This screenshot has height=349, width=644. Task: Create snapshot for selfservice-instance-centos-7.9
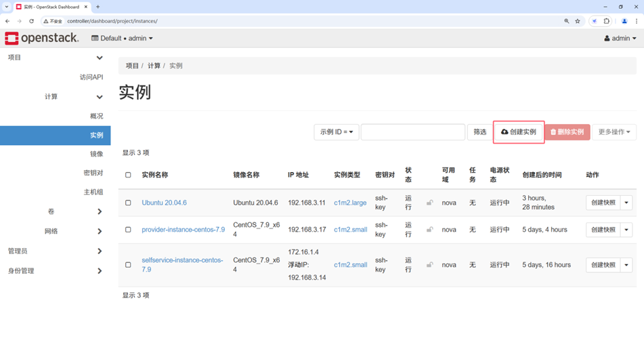603,265
